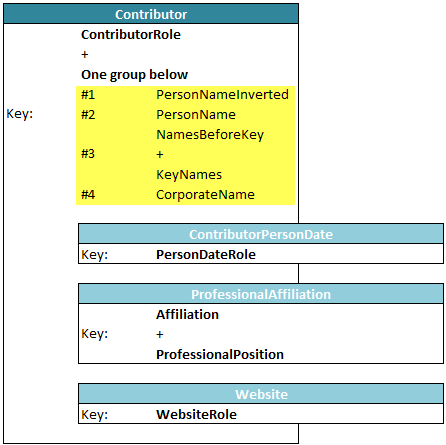Viewport: 446px width, 445px height.
Task: Click the plus sign below ContributorRole
Action: coord(85,54)
